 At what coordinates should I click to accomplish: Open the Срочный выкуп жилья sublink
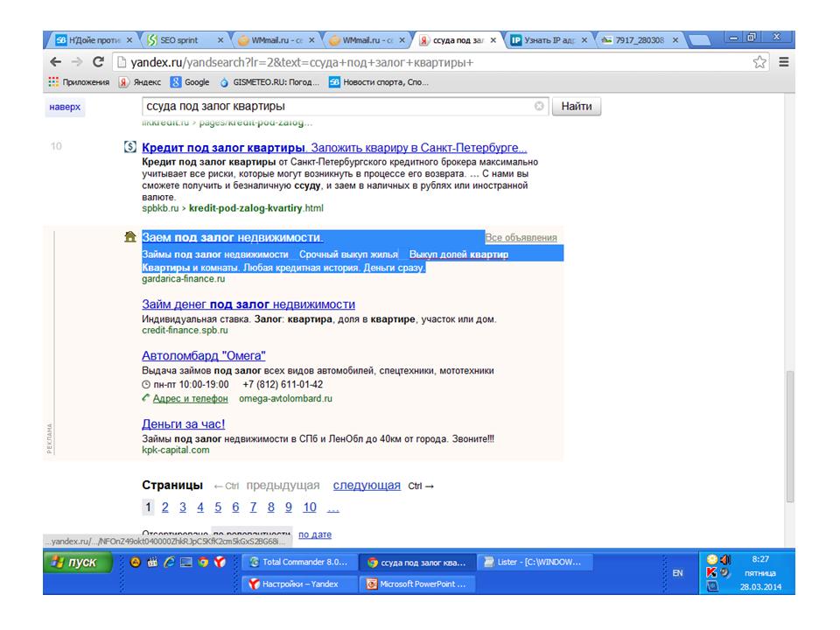coord(348,255)
